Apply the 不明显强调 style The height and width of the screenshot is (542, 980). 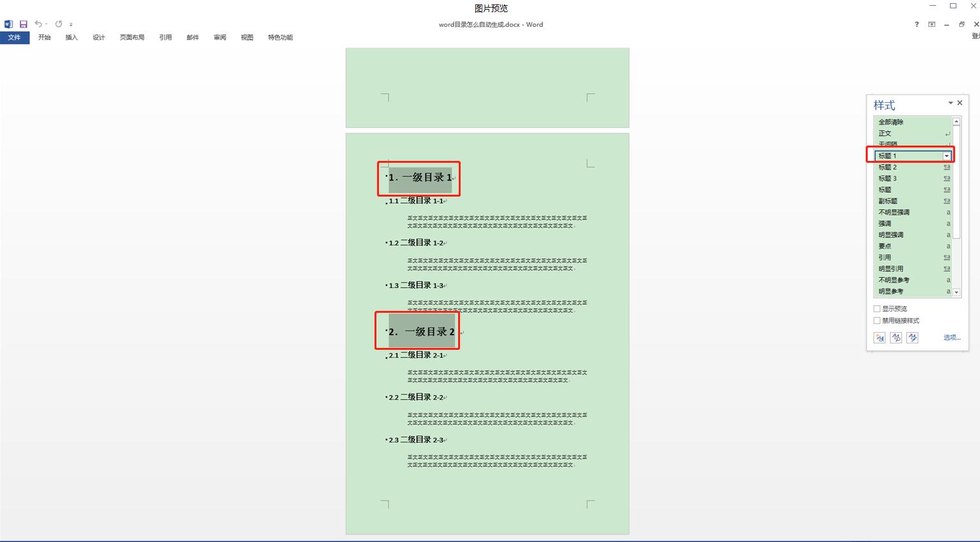[912, 213]
